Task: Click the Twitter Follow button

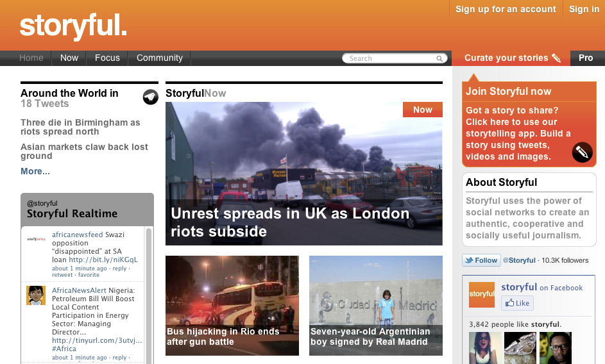Action: tap(481, 260)
